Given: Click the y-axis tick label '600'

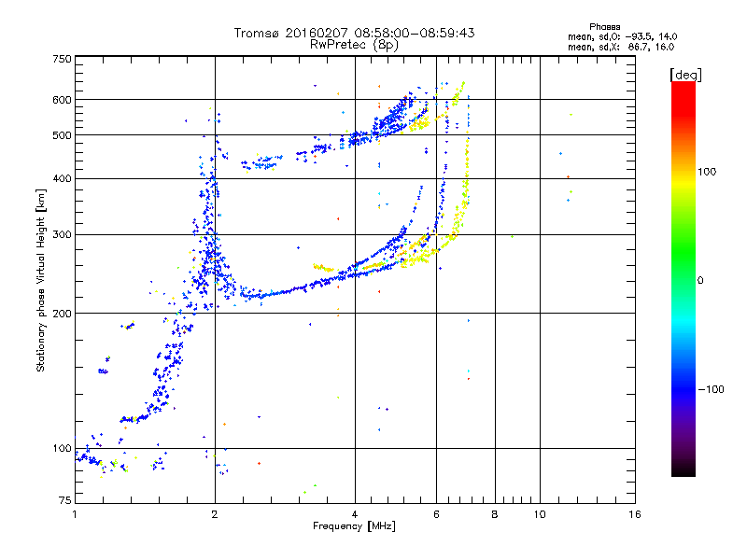Looking at the screenshot, I should click(x=62, y=100).
